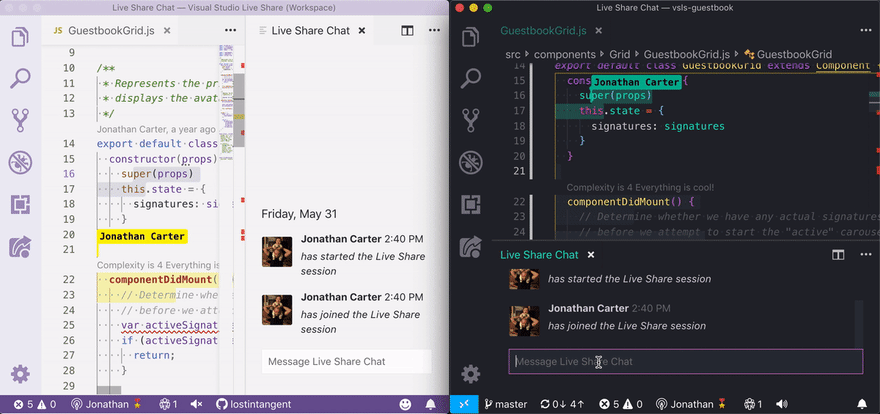Open notifications bell in left status bar

tap(430, 404)
